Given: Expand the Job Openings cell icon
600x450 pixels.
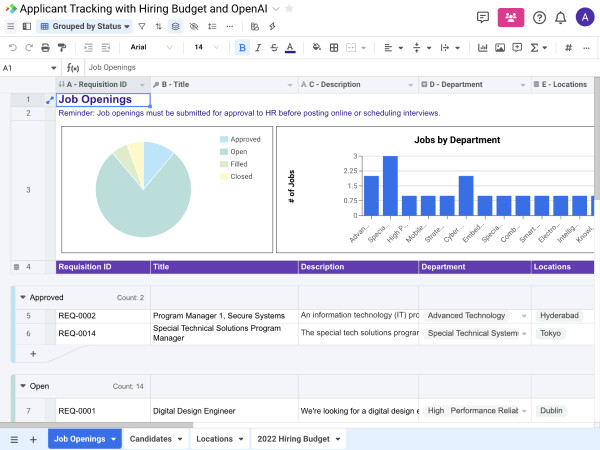Looking at the screenshot, I should point(50,100).
